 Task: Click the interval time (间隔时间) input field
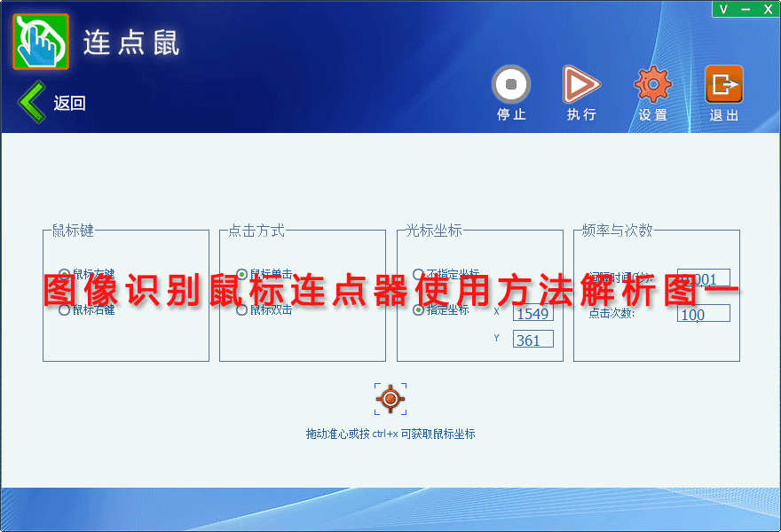[x=703, y=278]
